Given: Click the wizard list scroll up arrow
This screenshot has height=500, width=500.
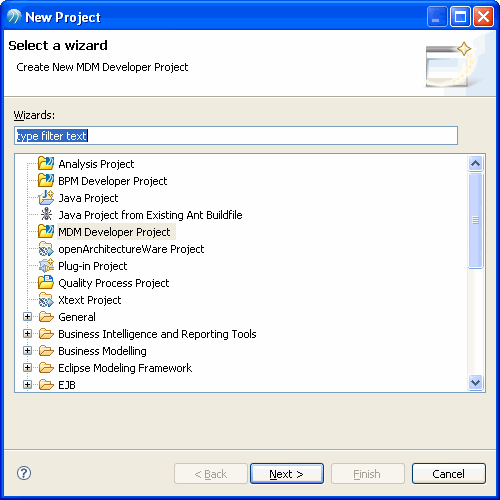Looking at the screenshot, I should pos(475,163).
